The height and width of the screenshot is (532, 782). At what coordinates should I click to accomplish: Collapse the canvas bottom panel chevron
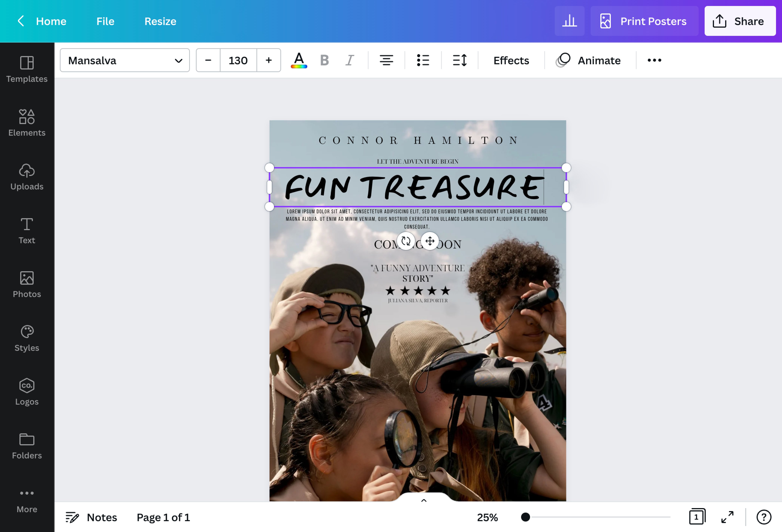click(424, 500)
